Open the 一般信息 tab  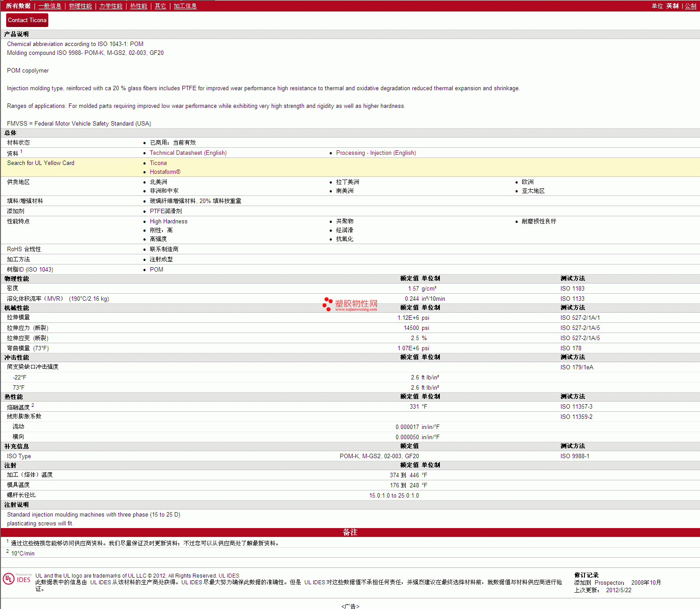50,6
